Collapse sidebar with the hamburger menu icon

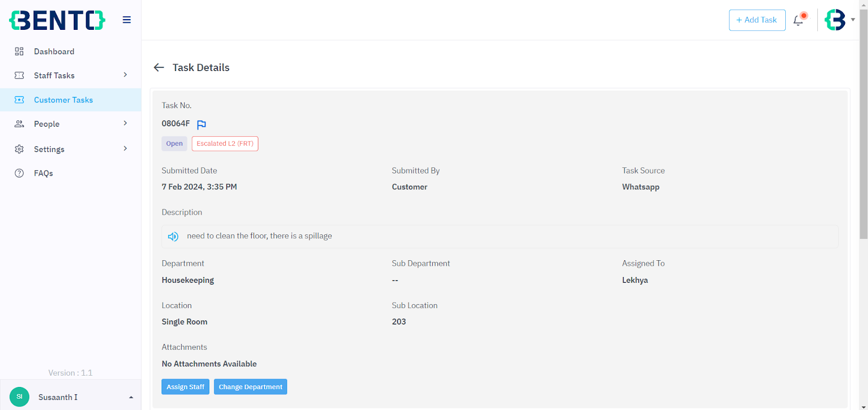[x=127, y=20]
